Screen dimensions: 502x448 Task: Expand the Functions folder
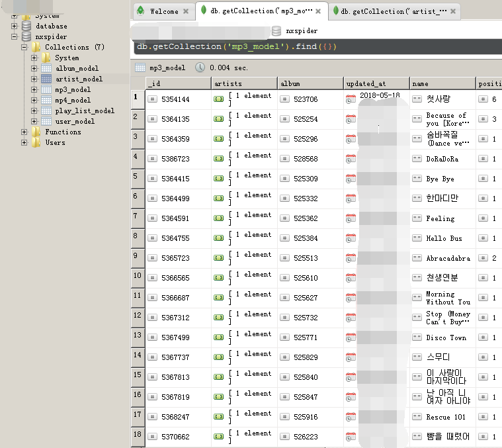click(24, 132)
